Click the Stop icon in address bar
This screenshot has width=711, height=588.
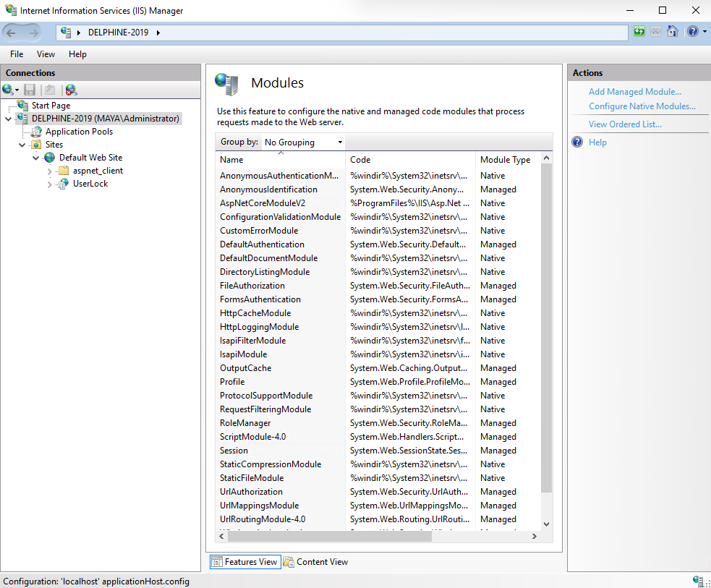(x=656, y=32)
